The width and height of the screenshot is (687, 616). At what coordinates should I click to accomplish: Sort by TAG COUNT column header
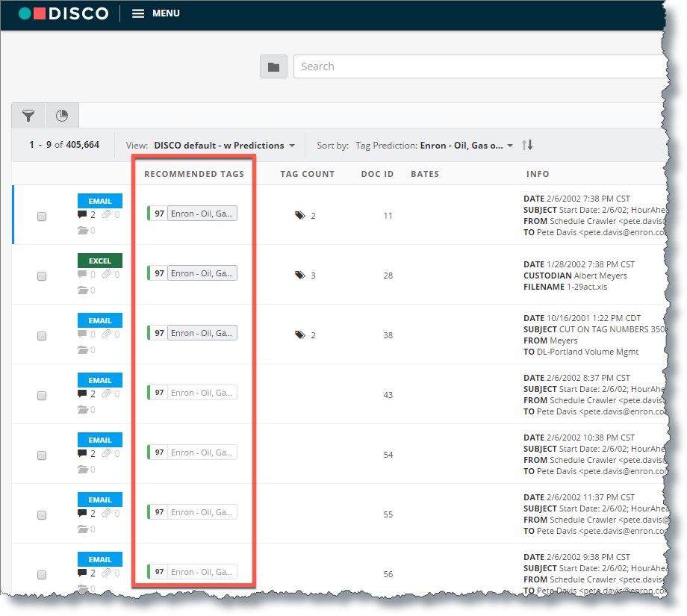tap(307, 175)
